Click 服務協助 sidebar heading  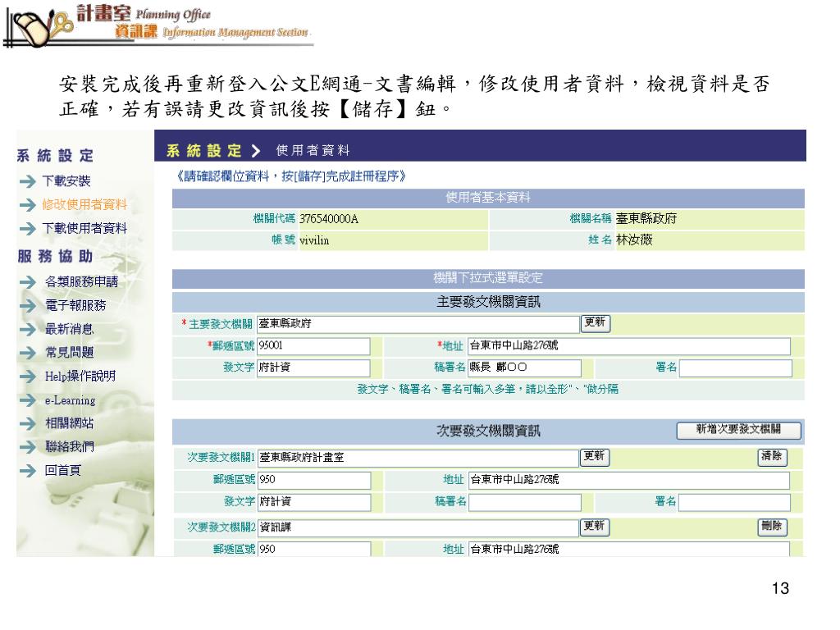pos(55,257)
